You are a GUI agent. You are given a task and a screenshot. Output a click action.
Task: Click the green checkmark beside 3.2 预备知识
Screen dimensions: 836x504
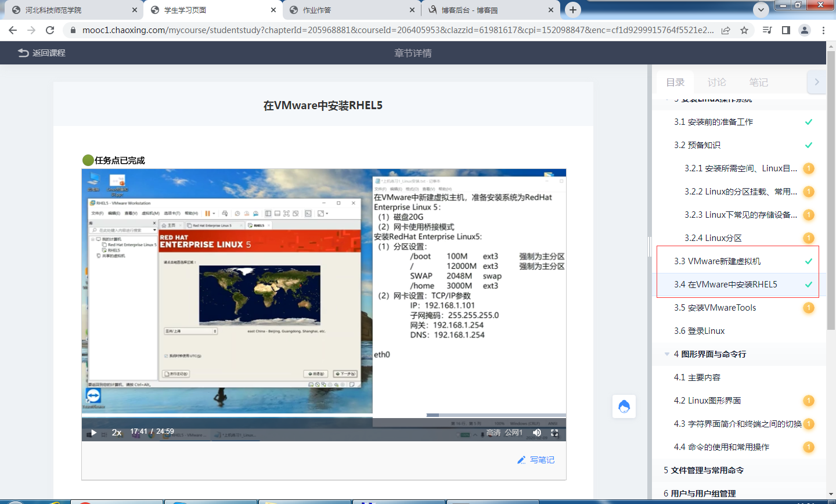click(809, 145)
